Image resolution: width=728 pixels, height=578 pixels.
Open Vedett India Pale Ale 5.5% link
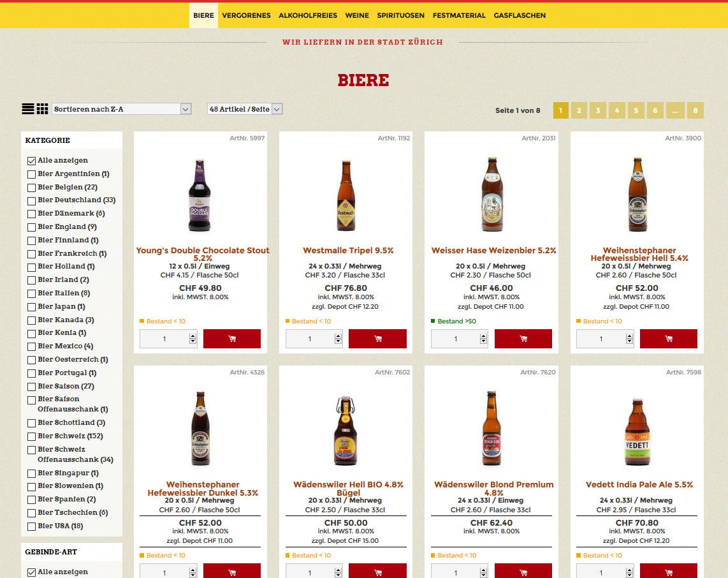[639, 485]
